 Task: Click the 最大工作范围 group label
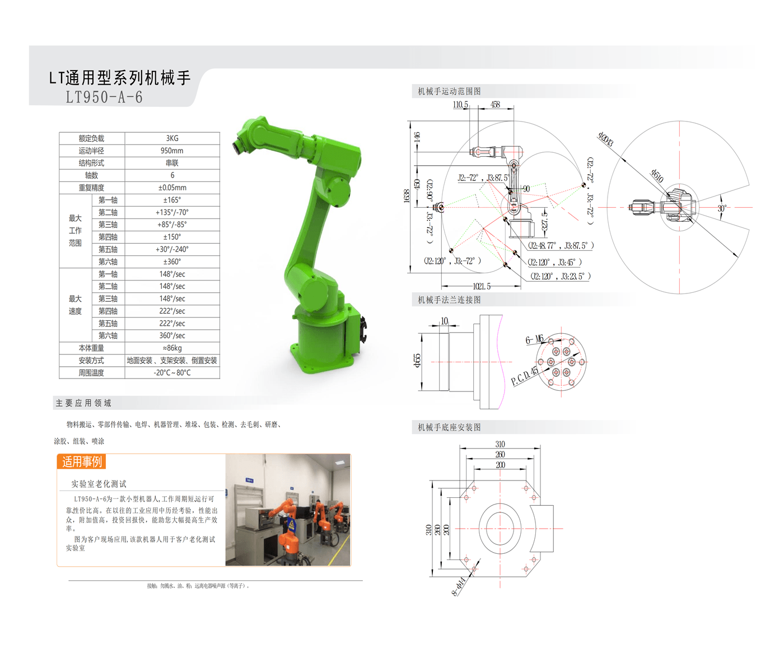point(75,231)
